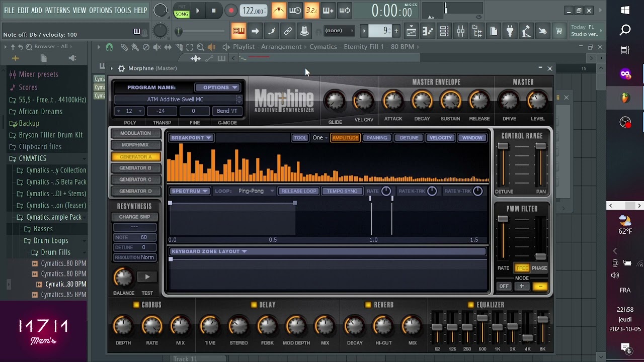
Task: Open the PATTERNS menu
Action: pyautogui.click(x=57, y=10)
